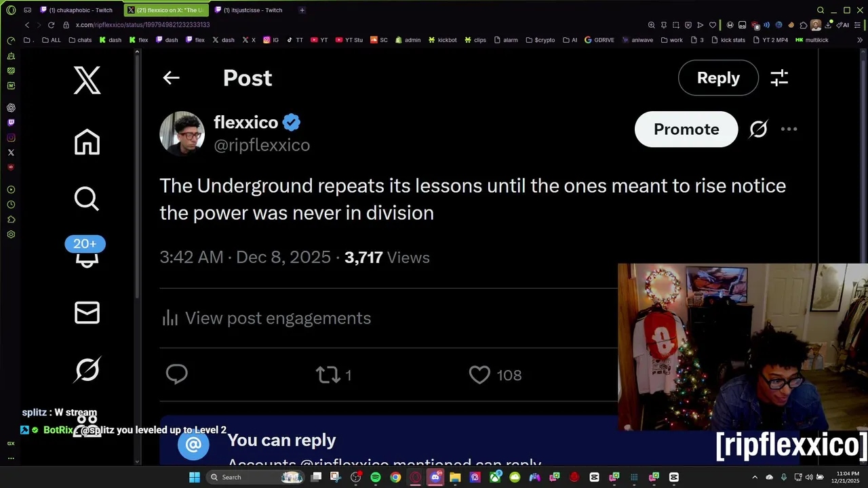
Task: Switch to itsjustcisse Twitch tab
Action: click(x=248, y=10)
